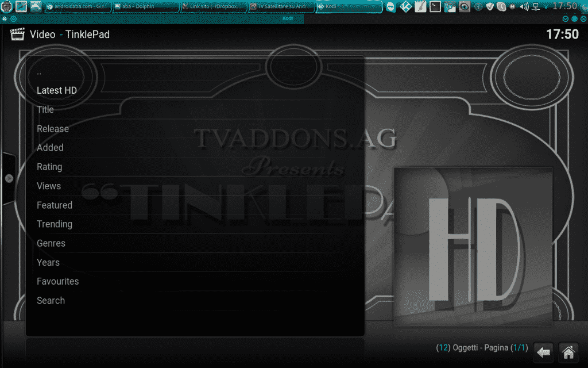588x368 pixels.
Task: Open the Search entry
Action: pyautogui.click(x=195, y=300)
